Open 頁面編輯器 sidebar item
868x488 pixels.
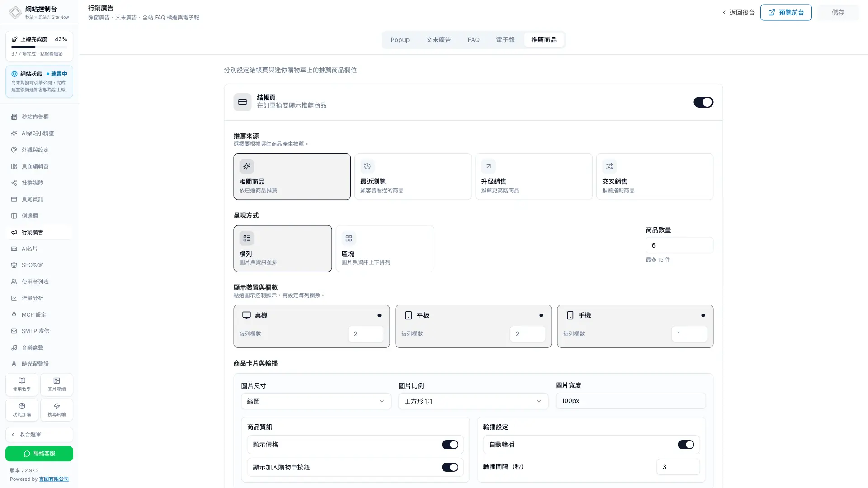coord(39,166)
